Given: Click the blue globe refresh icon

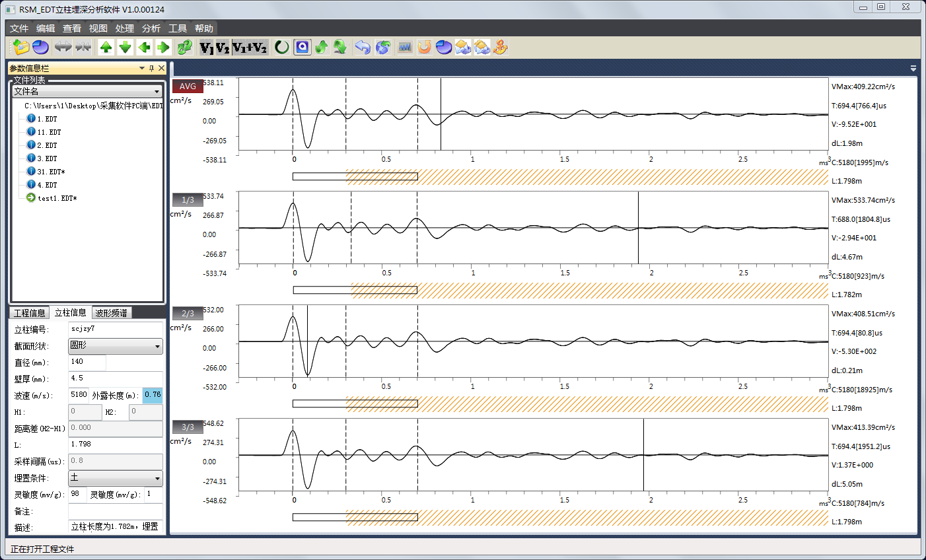Looking at the screenshot, I should pos(383,47).
